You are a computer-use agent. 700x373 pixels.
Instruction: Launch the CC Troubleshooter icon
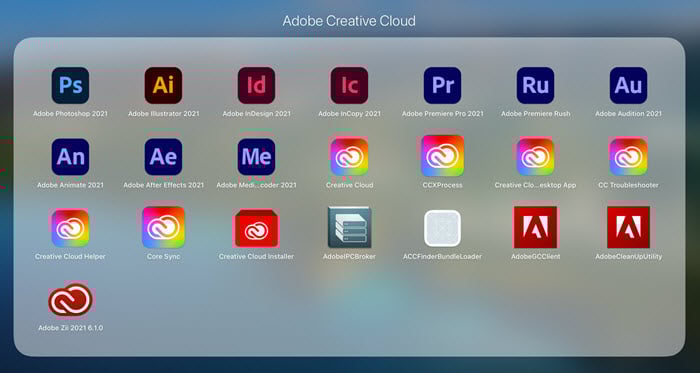[629, 157]
